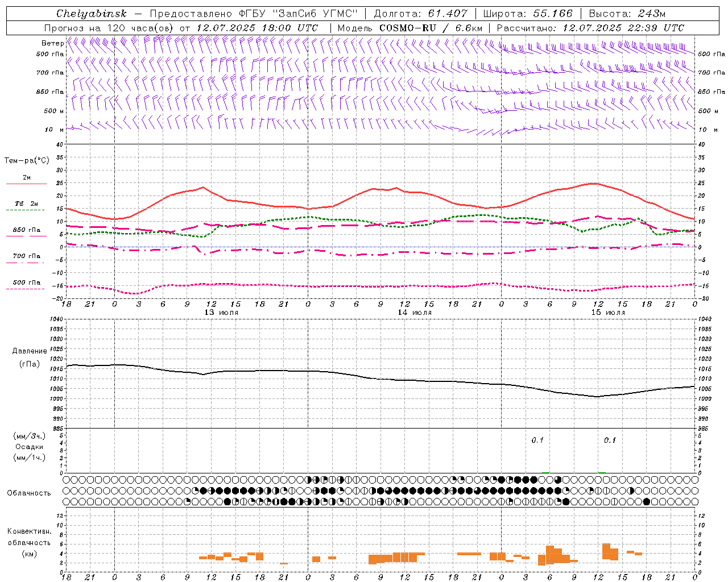Image resolution: width=728 pixels, height=582 pixels.
Task: Click the dashed line sample under 'Td 2м'
Action: (x=26, y=210)
